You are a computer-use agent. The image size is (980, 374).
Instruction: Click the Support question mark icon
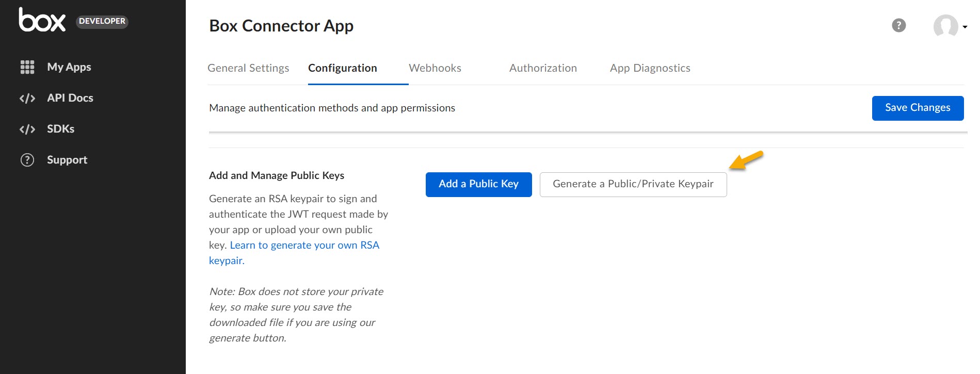coord(27,160)
